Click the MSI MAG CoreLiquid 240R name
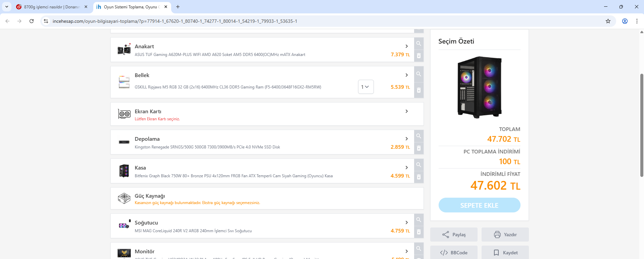The width and height of the screenshot is (644, 259). click(x=193, y=231)
